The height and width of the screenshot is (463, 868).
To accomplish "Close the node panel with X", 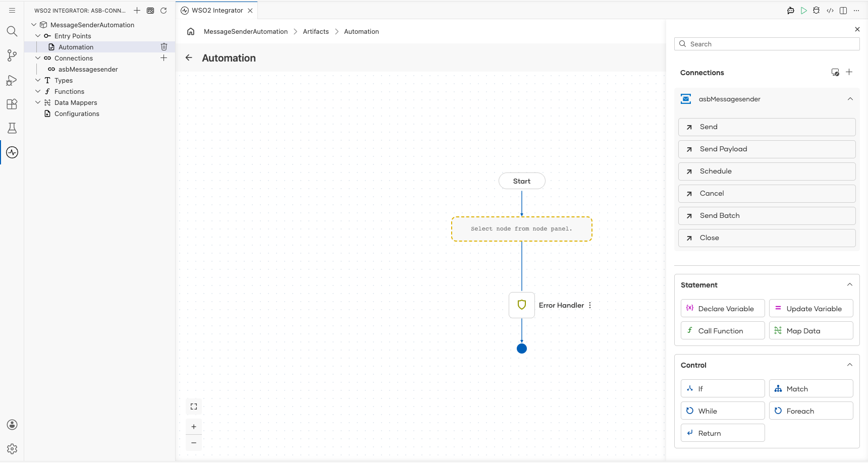I will click(857, 29).
